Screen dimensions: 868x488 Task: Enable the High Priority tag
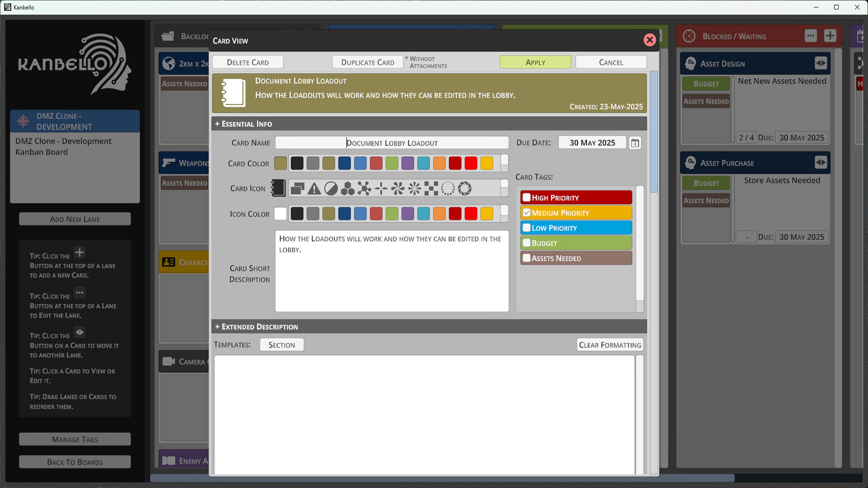pos(526,197)
